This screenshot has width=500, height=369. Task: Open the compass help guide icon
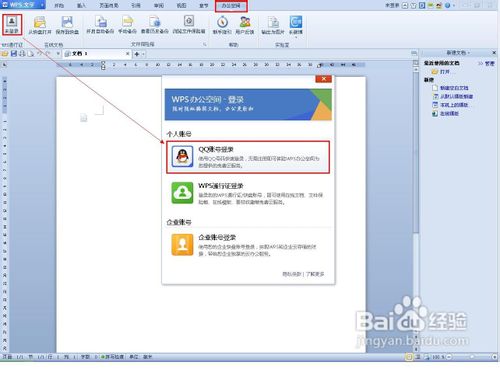222,22
